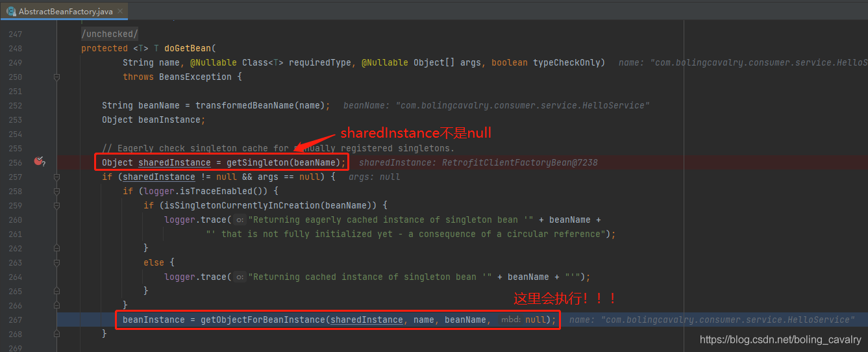Select the AbstractBeanFactory.java editor tab

[x=64, y=11]
